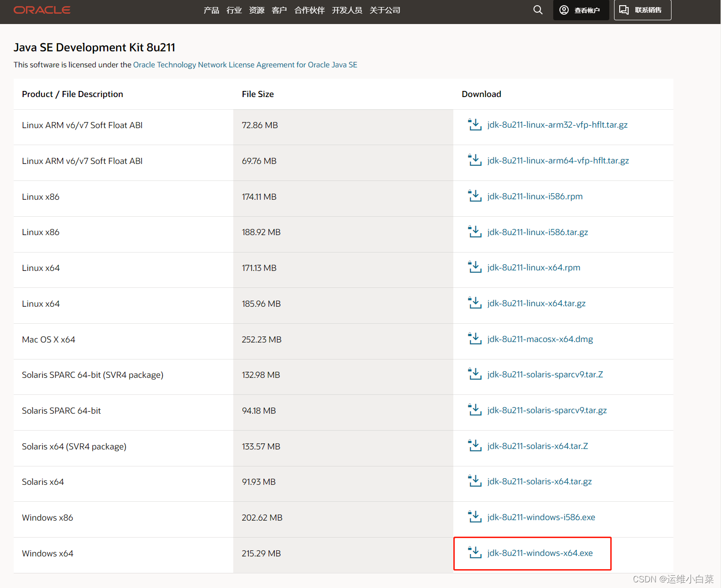Open the 客户 menu

[x=279, y=10]
